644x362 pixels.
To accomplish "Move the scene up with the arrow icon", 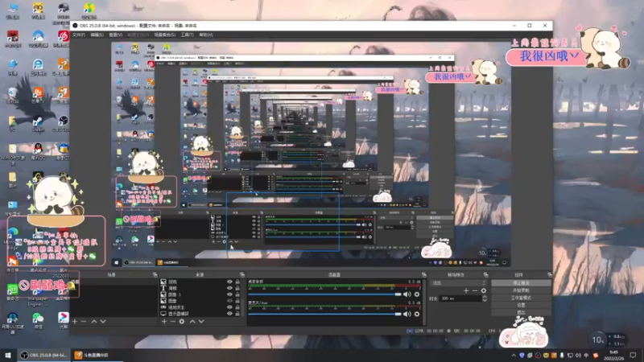I will tap(94, 321).
